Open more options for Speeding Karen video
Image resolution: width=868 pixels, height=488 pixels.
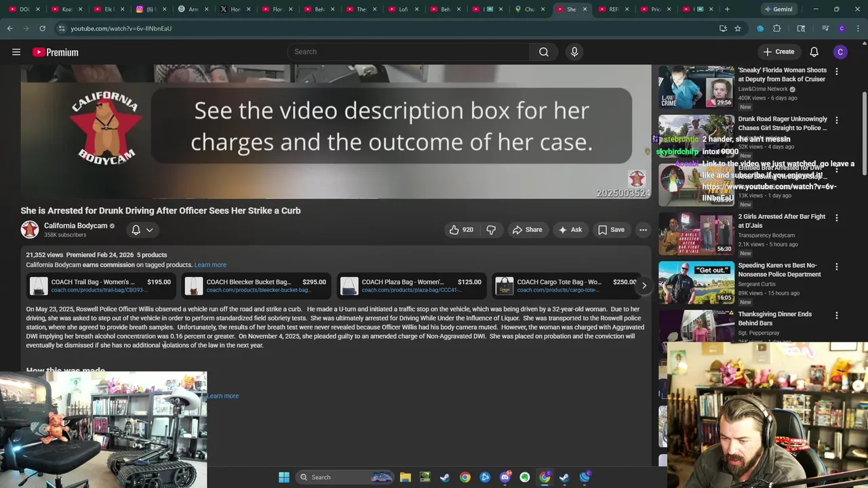point(837,266)
